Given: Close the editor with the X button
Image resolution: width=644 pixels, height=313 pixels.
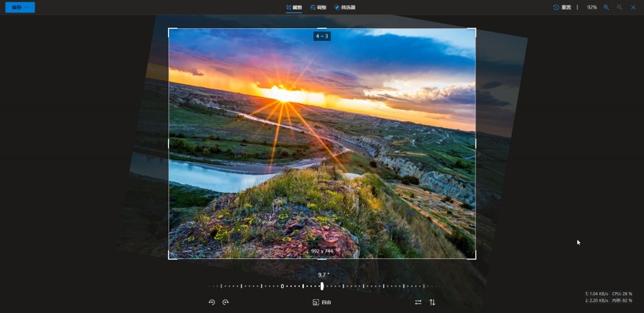Looking at the screenshot, I should click(x=633, y=7).
